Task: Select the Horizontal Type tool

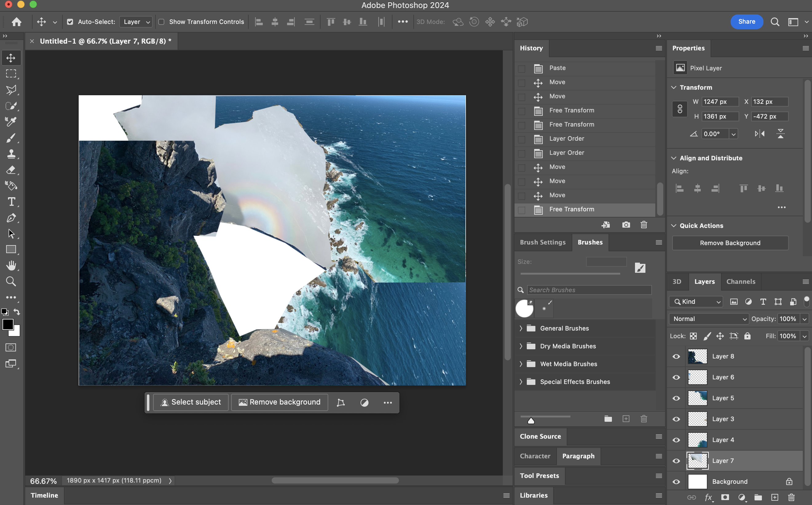Action: 11,202
